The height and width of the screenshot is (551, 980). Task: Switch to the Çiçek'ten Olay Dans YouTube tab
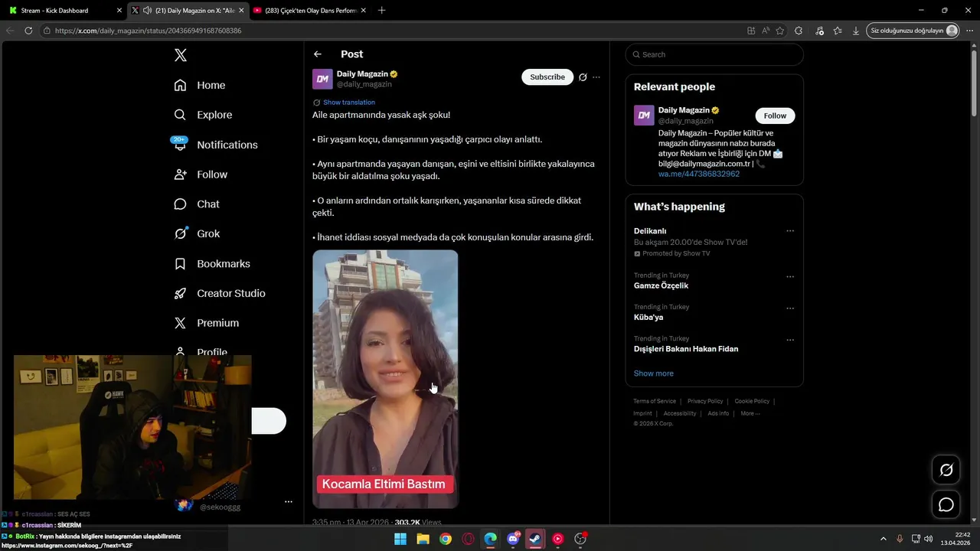tap(310, 11)
